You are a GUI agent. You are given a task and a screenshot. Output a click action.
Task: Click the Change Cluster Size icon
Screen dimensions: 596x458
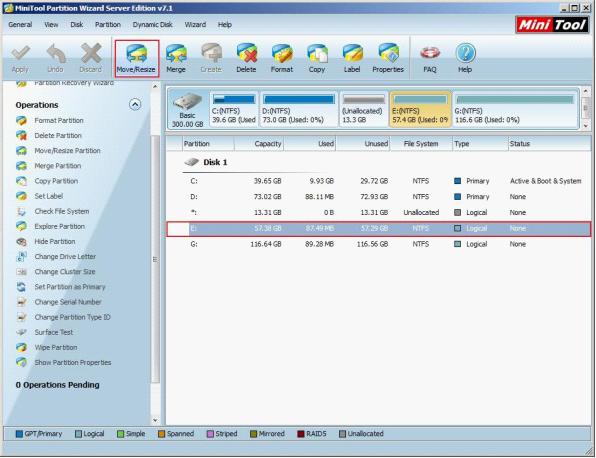coord(22,272)
